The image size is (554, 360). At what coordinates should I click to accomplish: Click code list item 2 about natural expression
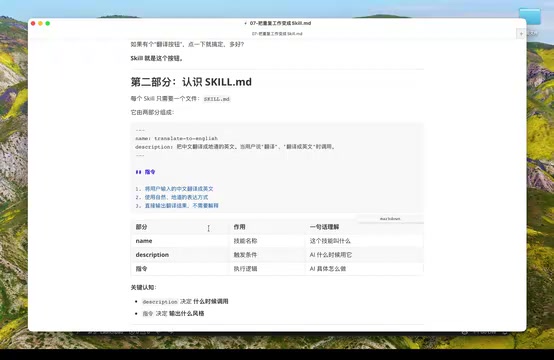point(172,197)
